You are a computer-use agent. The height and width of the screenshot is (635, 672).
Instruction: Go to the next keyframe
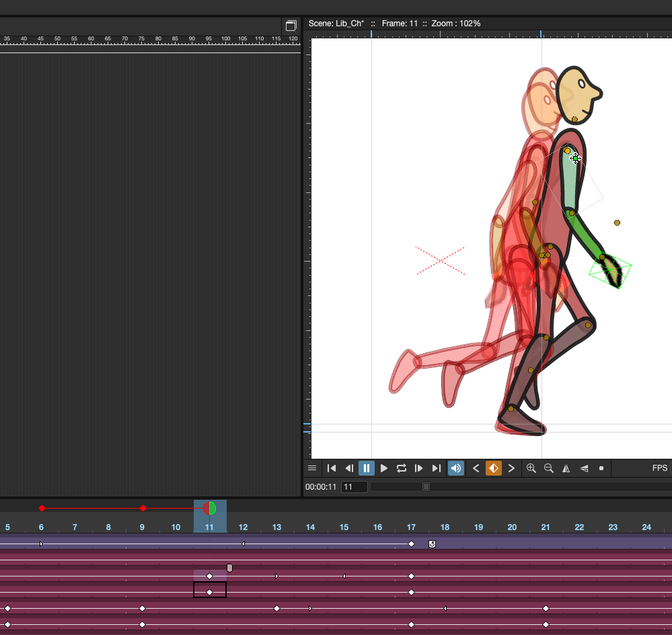pyautogui.click(x=511, y=468)
